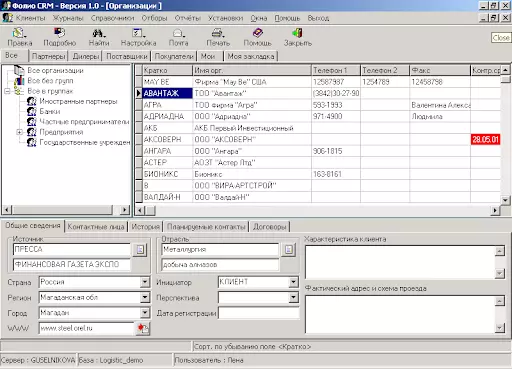The width and height of the screenshot is (512, 369).
Task: Collapse the Все в группах tree node
Action: pyautogui.click(x=7, y=91)
